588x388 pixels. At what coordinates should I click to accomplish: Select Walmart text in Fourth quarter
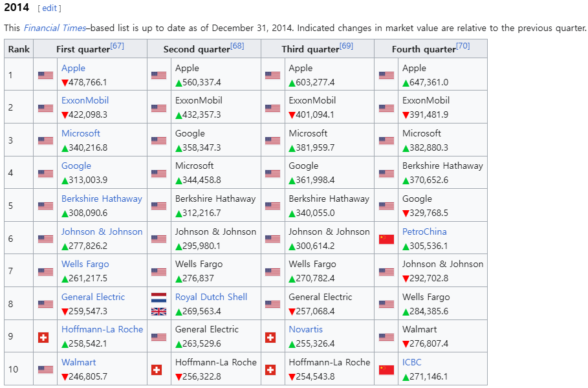[x=420, y=330]
